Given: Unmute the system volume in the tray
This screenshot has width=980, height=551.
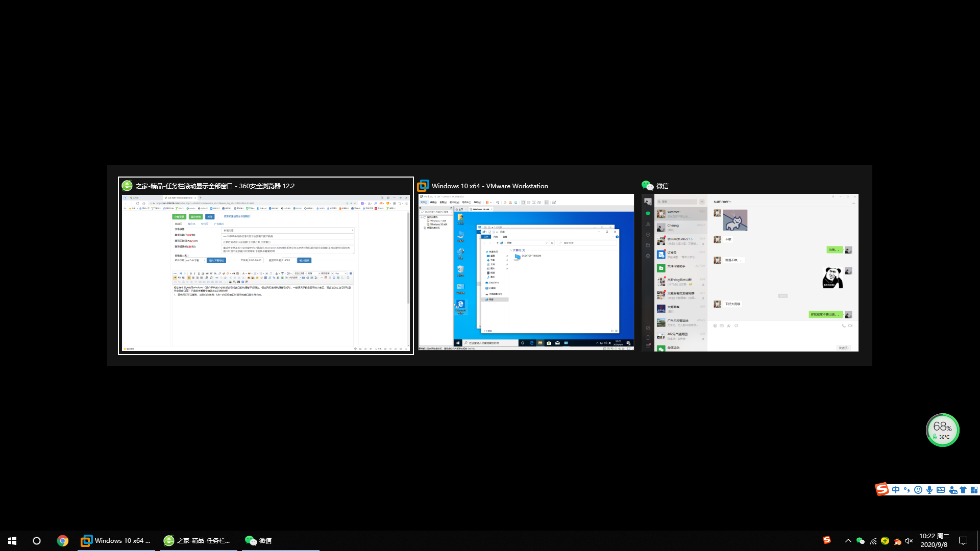Looking at the screenshot, I should pyautogui.click(x=909, y=541).
